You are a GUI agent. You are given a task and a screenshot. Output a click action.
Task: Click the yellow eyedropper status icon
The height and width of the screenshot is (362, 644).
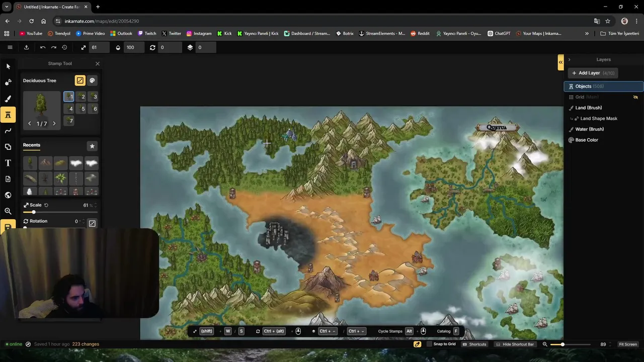(x=417, y=344)
